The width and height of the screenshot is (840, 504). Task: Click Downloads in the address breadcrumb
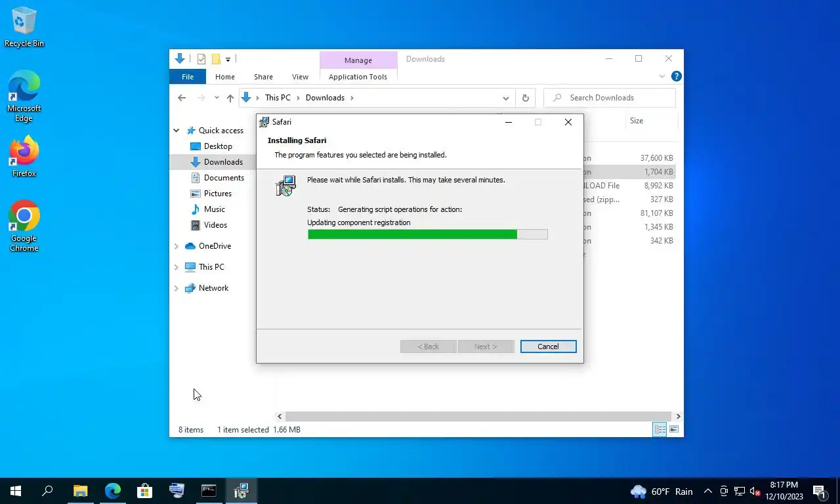325,98
